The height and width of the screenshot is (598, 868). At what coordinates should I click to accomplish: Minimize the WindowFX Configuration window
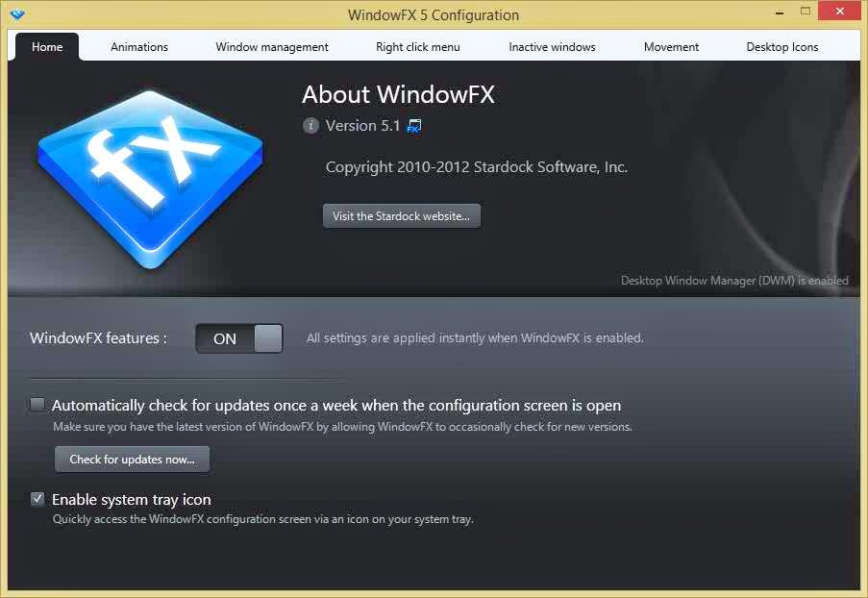(780, 12)
